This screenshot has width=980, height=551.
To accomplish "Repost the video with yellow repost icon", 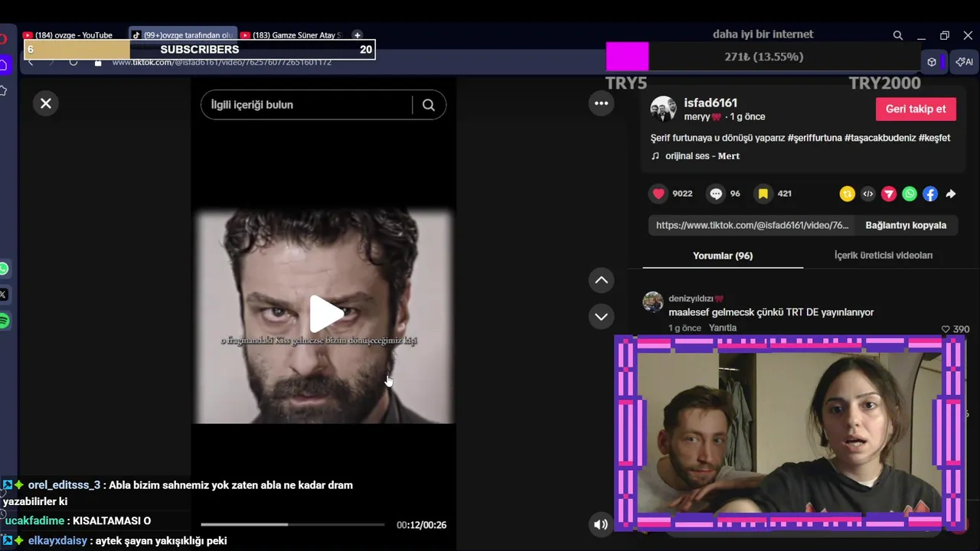I will click(847, 194).
